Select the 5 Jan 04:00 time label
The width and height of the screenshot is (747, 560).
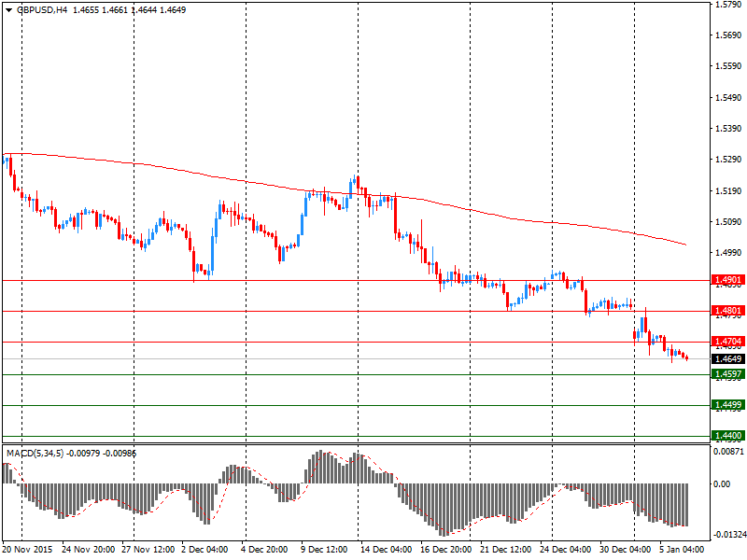682,549
